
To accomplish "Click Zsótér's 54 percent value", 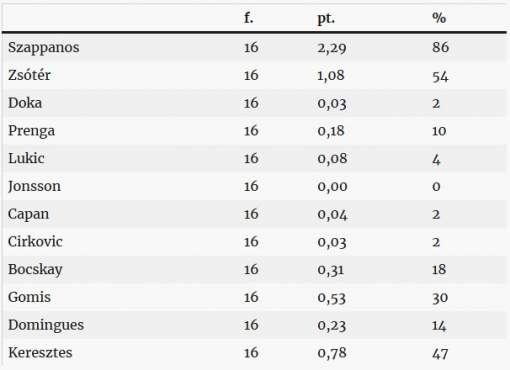I will pos(440,76).
